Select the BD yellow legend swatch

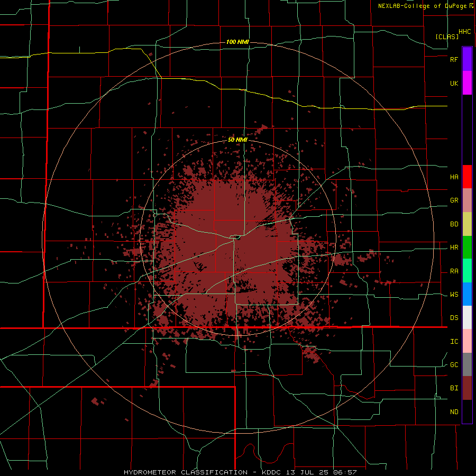pos(467,224)
